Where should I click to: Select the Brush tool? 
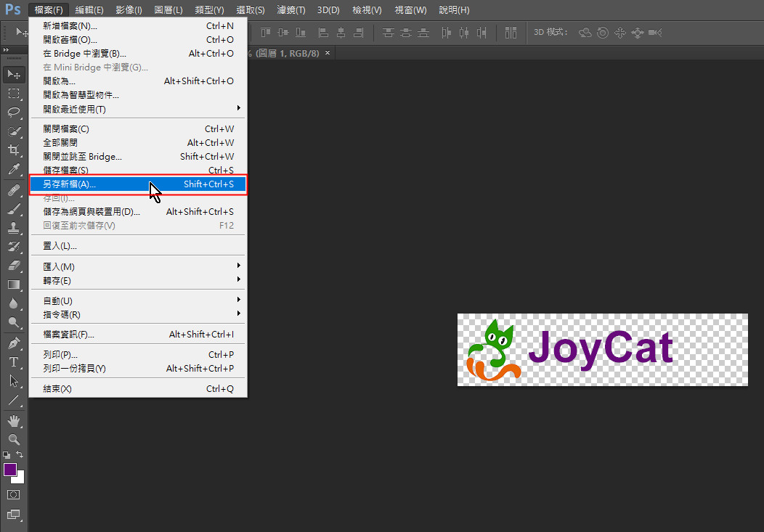tap(14, 209)
